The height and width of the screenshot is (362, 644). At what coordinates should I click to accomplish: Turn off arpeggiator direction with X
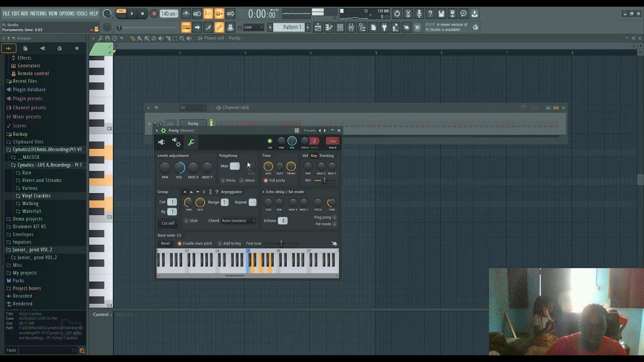[x=185, y=192]
